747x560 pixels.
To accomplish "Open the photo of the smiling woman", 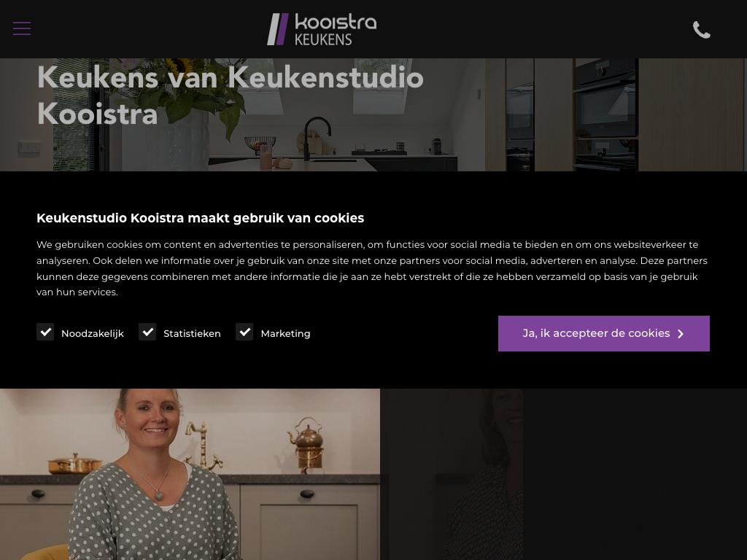I will click(190, 474).
